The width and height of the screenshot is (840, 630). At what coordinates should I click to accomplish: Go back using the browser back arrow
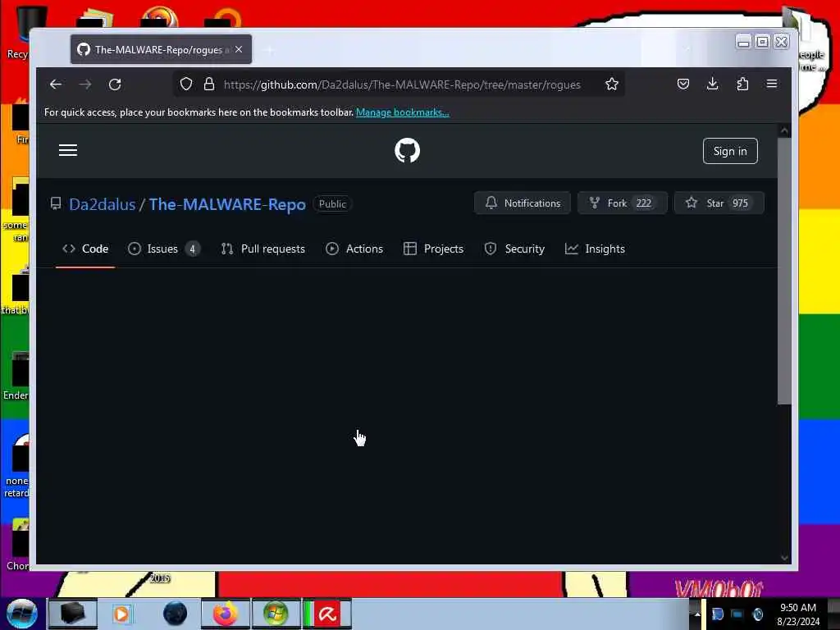(x=56, y=84)
